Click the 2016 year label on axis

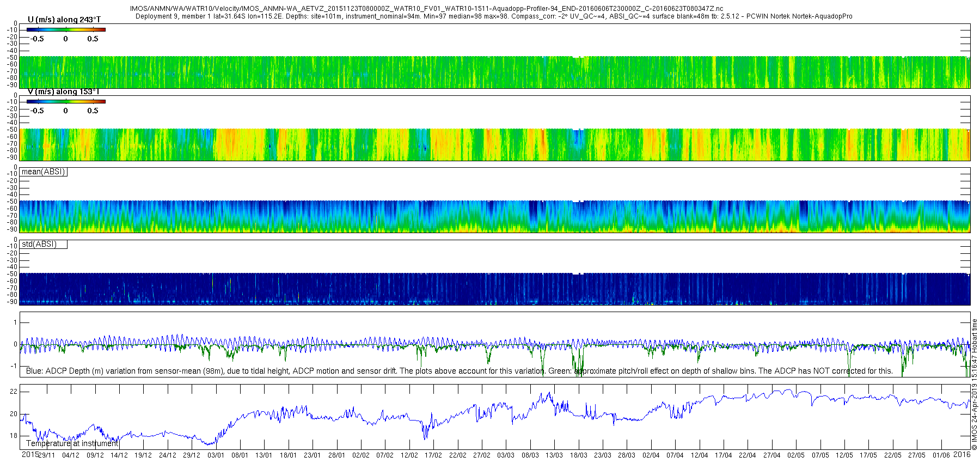click(x=961, y=454)
